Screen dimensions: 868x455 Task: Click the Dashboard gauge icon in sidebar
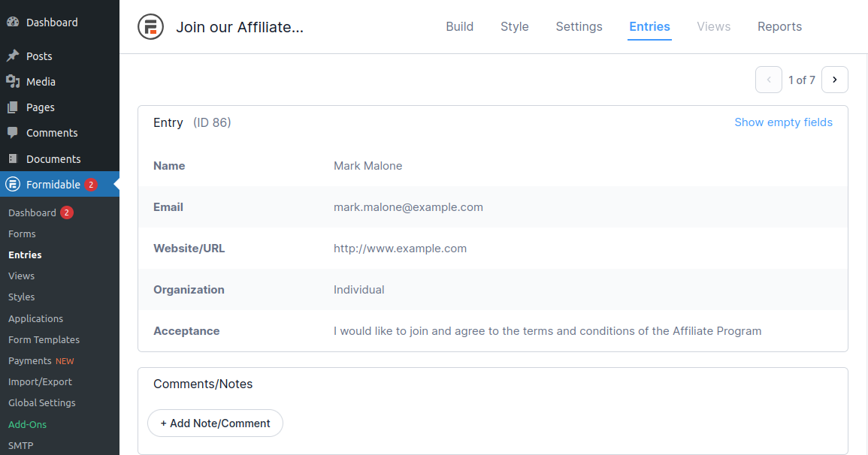13,23
